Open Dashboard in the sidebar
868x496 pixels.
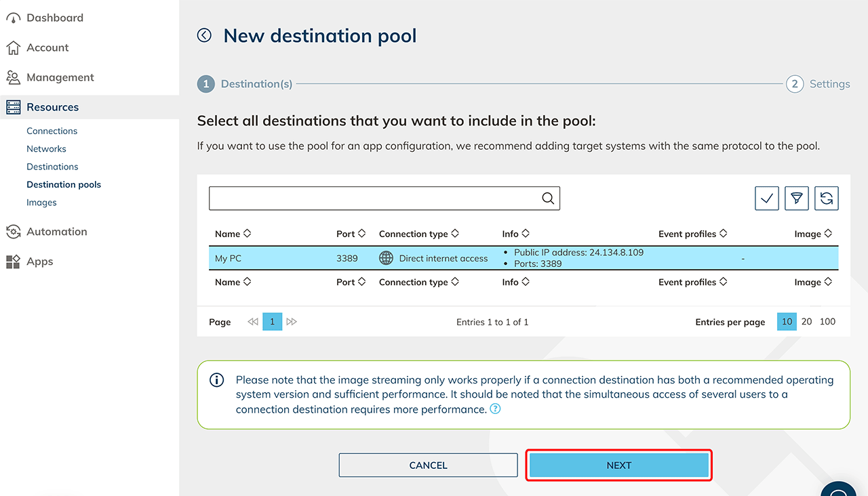pyautogui.click(x=54, y=18)
